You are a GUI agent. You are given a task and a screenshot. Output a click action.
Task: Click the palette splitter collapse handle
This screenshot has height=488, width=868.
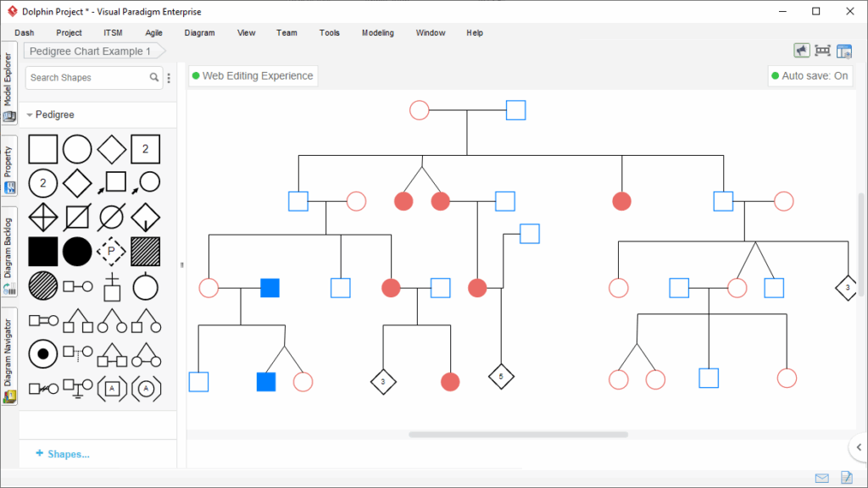(x=181, y=265)
